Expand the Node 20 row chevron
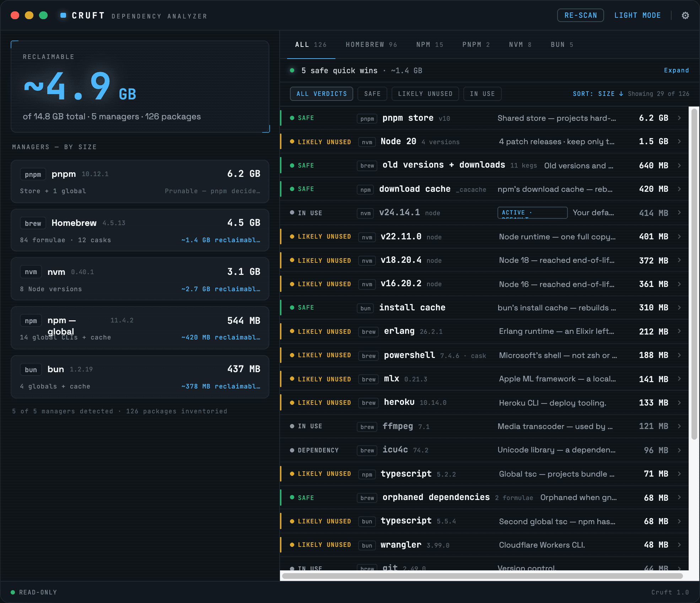Screen dimensions: 700x603 (x=679, y=141)
